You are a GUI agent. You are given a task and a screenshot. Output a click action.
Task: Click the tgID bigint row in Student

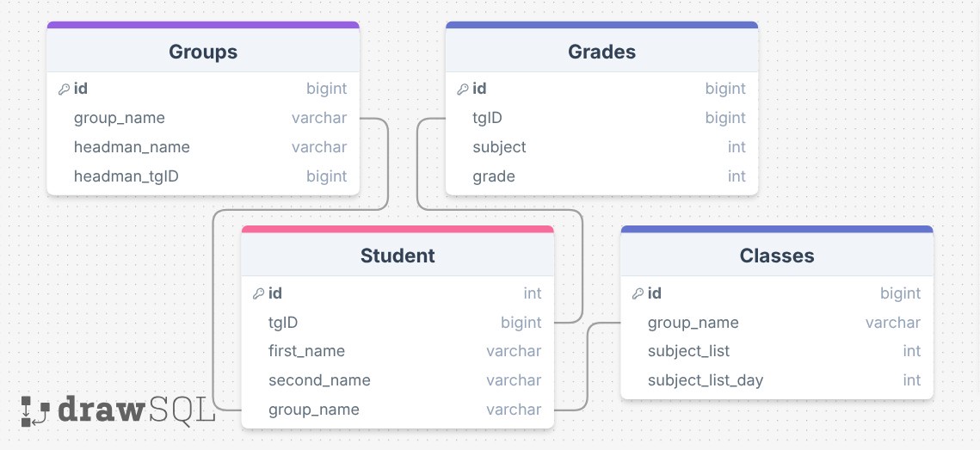(398, 323)
